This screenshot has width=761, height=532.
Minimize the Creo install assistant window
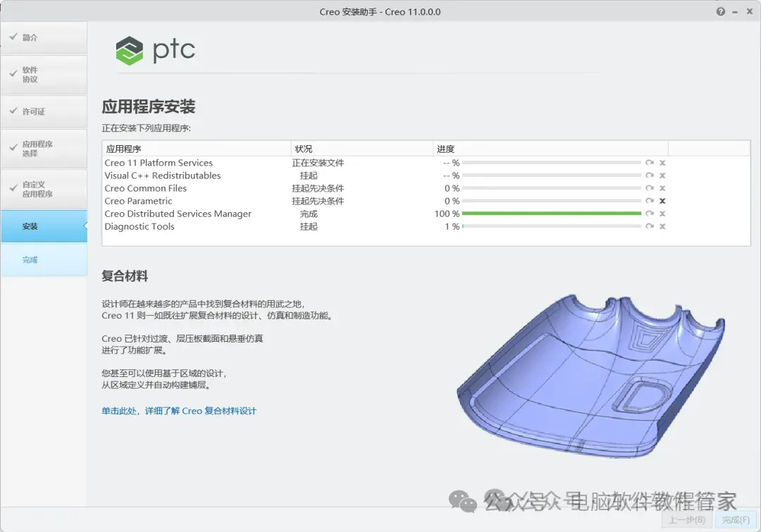pyautogui.click(x=735, y=12)
